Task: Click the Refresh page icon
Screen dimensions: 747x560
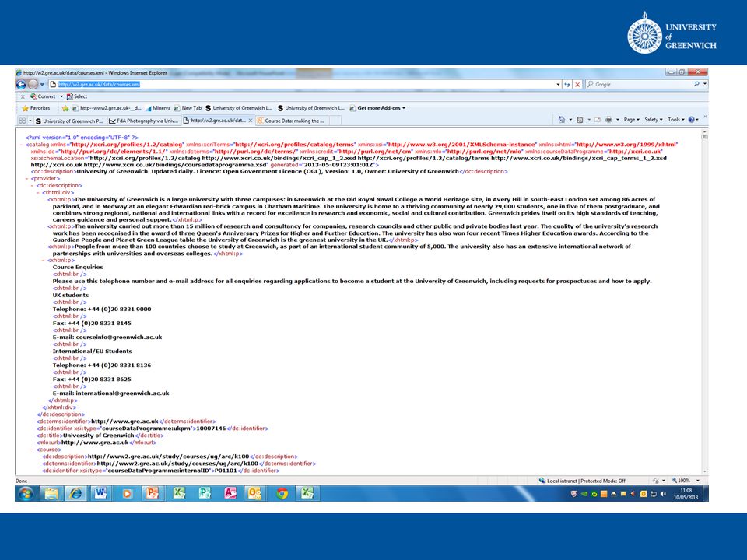Action: point(567,84)
